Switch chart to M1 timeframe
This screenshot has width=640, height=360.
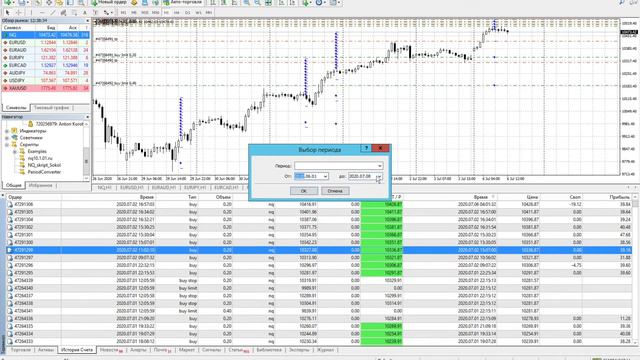tap(123, 13)
